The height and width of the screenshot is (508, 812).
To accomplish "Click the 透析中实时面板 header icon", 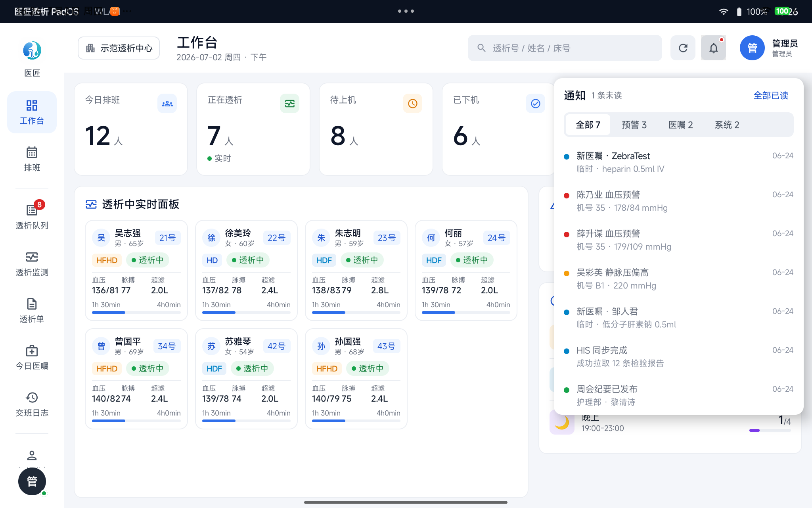I will coord(91,204).
